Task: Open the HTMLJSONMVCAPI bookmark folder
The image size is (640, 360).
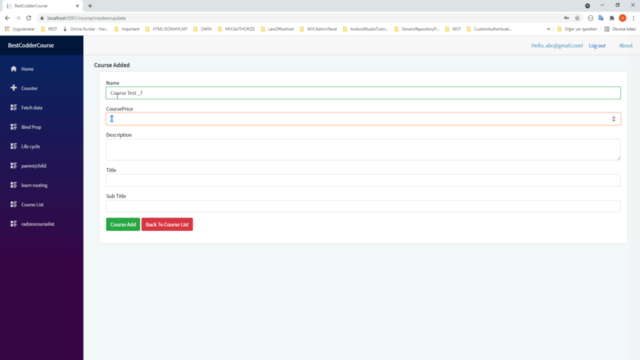Action: 166,29
